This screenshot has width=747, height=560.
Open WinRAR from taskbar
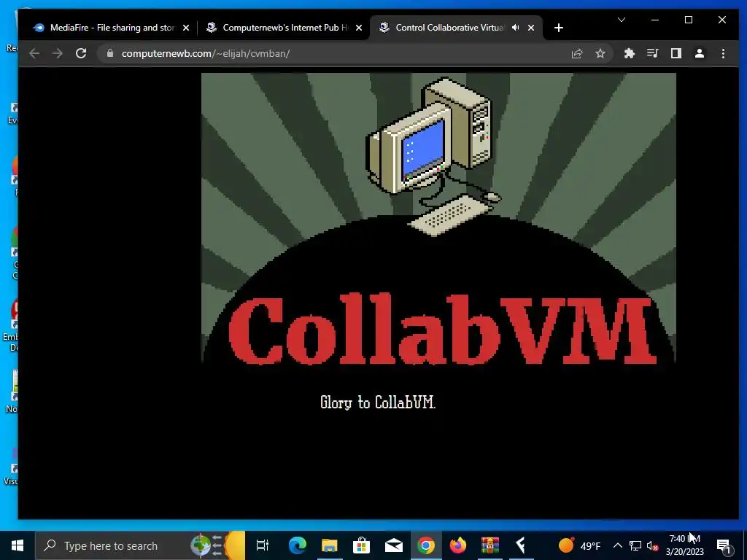(489, 545)
